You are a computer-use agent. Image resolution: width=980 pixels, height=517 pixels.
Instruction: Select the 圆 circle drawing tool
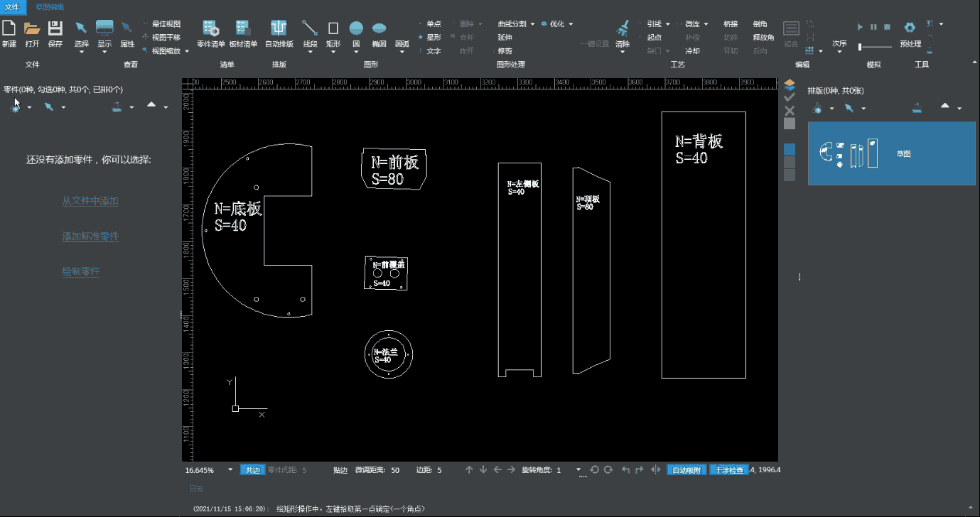click(x=356, y=28)
